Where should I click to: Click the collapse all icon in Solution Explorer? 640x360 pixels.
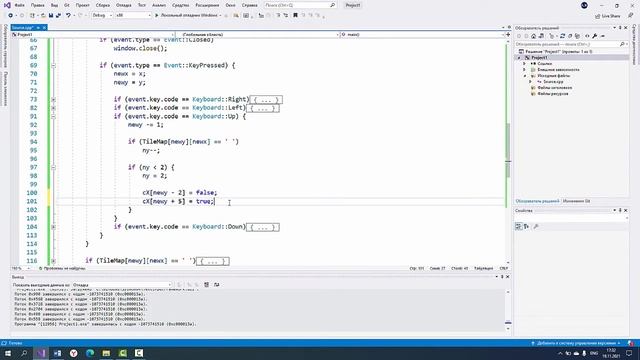point(570,36)
